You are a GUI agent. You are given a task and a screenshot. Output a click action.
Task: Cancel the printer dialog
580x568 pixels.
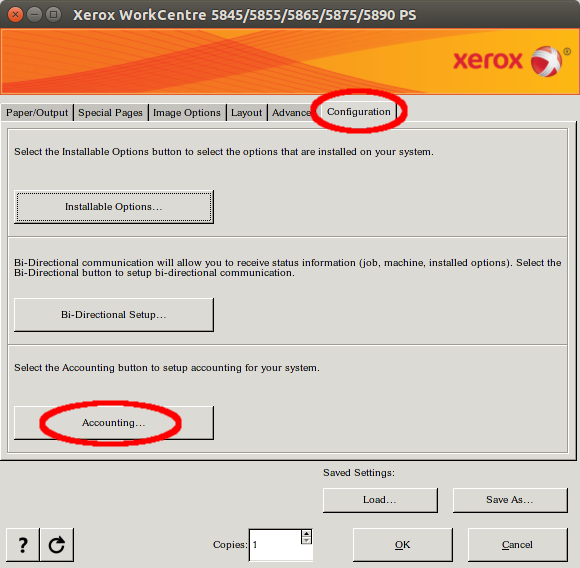pyautogui.click(x=517, y=545)
